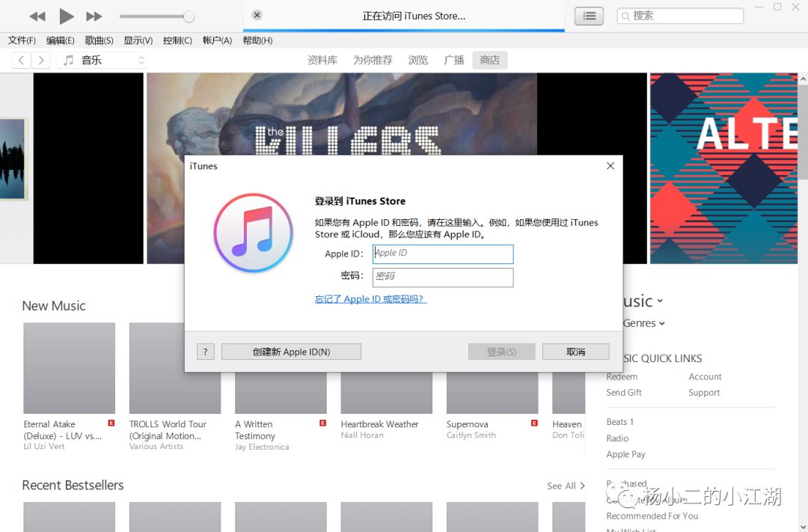Click 创建新 Apple ID(N) button
The height and width of the screenshot is (532, 808).
pyautogui.click(x=291, y=352)
